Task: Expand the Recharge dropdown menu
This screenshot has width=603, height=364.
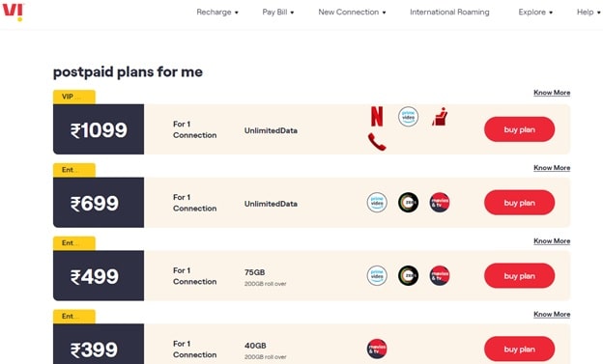Action: tap(217, 12)
